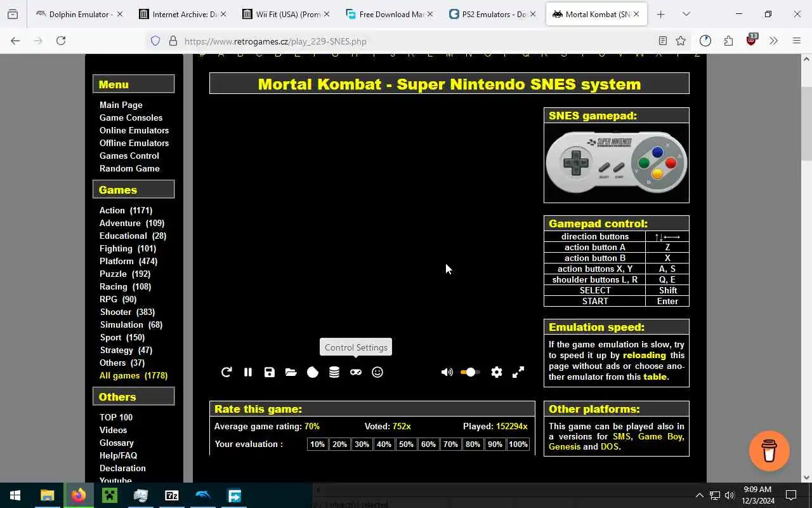Switch to Free Download Manager tab
This screenshot has height=508, width=812.
pos(390,14)
